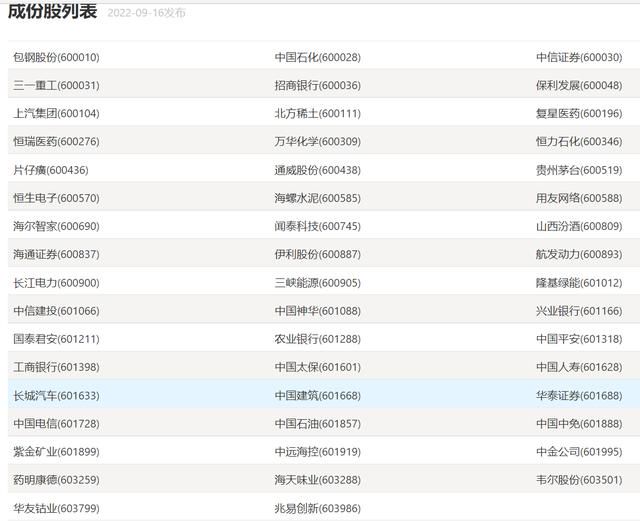Click 北方稀土(600111)

(318, 113)
